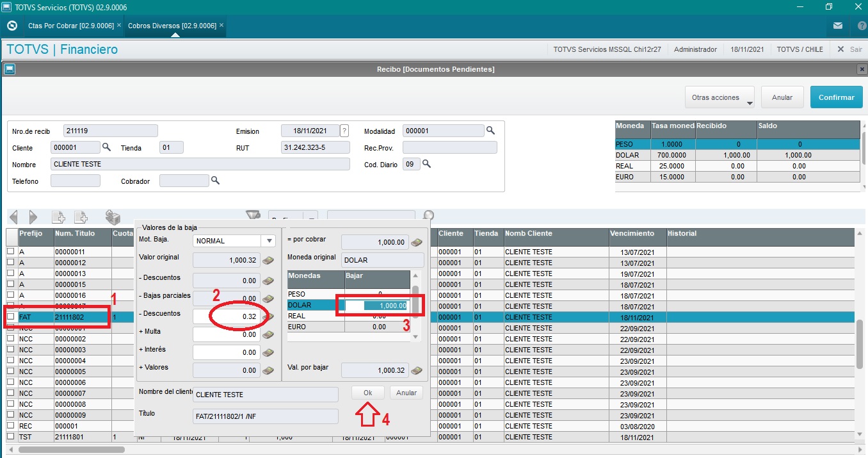This screenshot has height=458, width=868.
Task: Confirm the receipt with Confirmar button
Action: (836, 97)
